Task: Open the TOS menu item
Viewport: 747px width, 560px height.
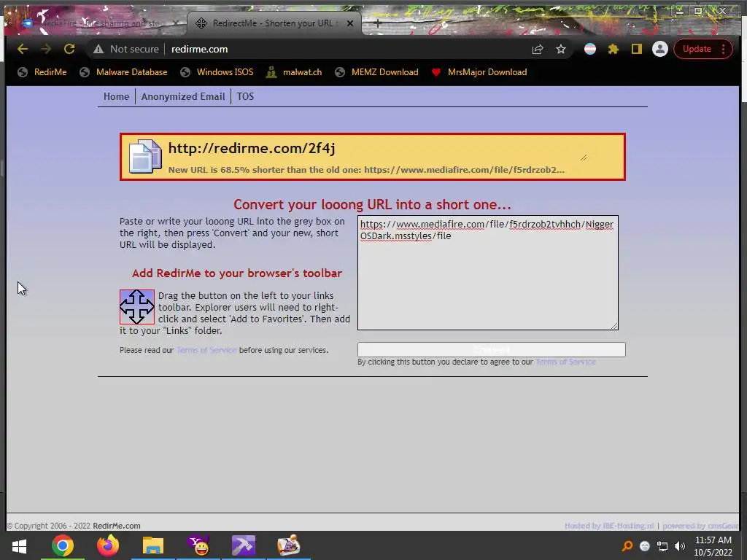Action: click(x=245, y=97)
